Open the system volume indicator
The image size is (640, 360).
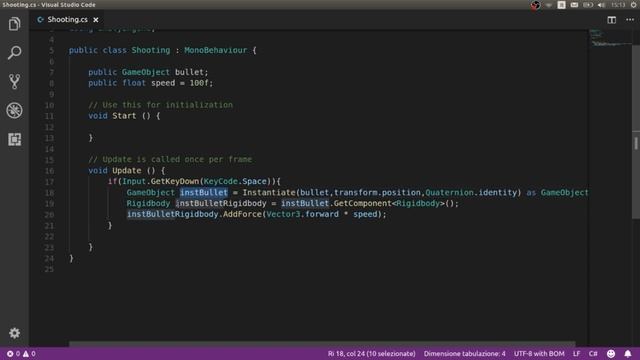601,5
